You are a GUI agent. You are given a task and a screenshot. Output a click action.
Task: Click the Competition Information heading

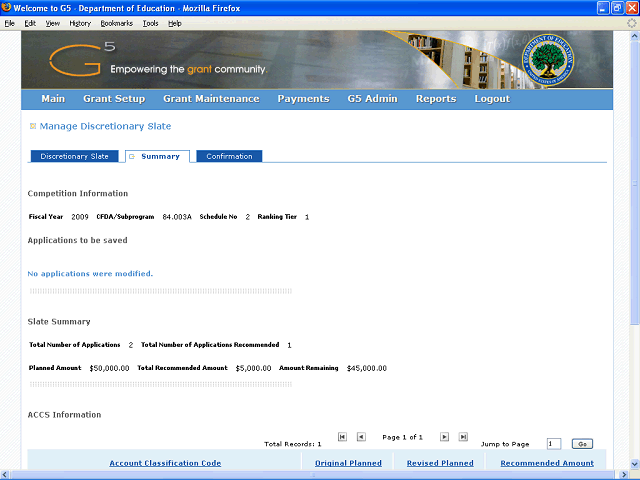(78, 193)
